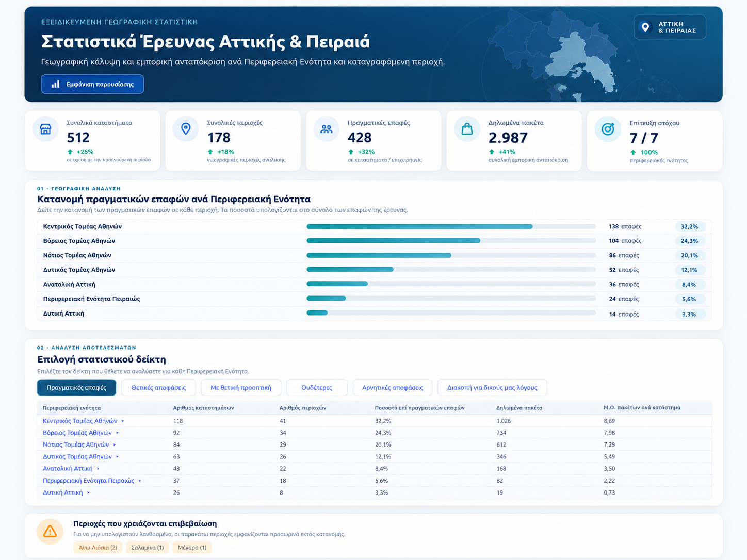Click the Μέγαρα (1) chip
Viewport: 747px width, 560px height.
coord(192,548)
